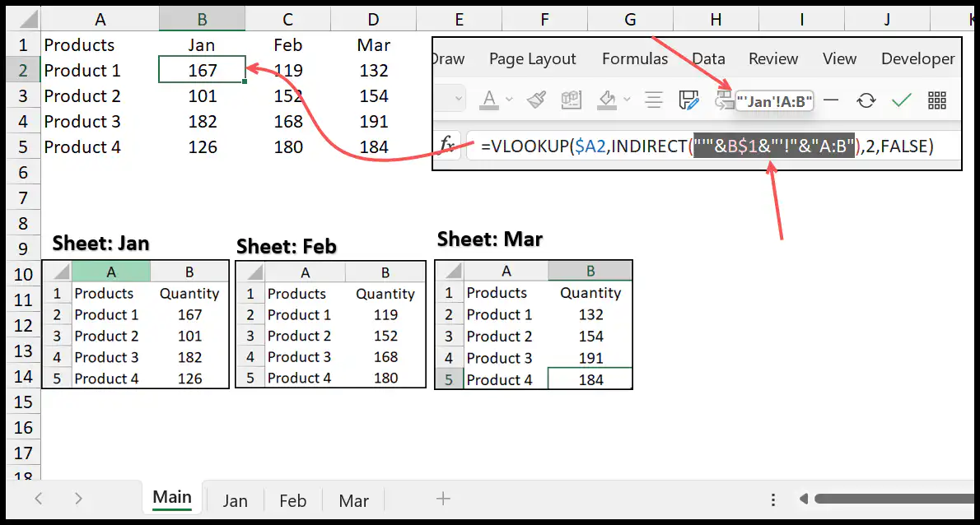Screen dimensions: 980x525
Task: Open the Data ribbon tab
Action: coord(709,58)
